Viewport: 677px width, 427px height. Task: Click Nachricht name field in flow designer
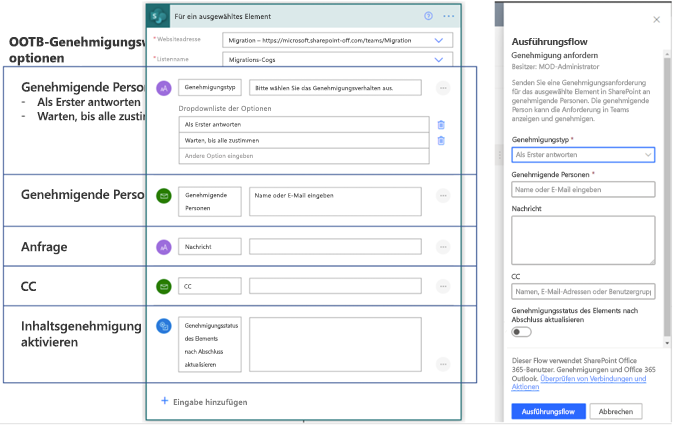point(210,247)
